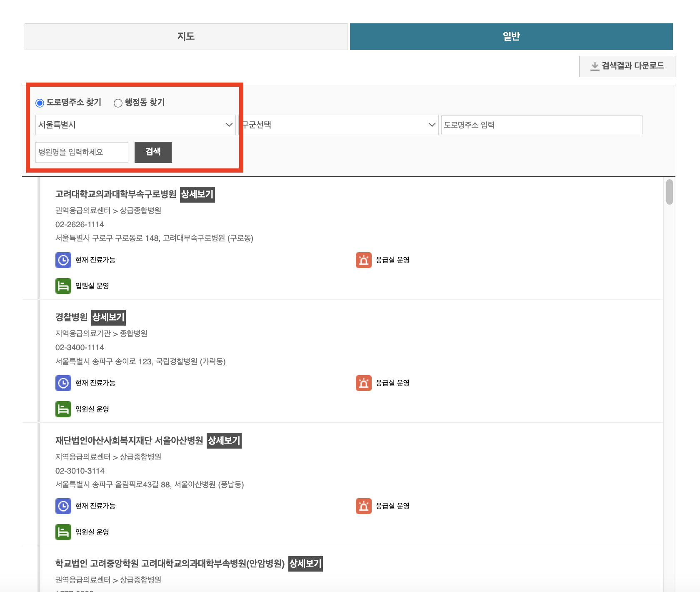Click emergency siren icon for 경찰병원
Viewport: 700px width, 592px height.
pyautogui.click(x=364, y=383)
